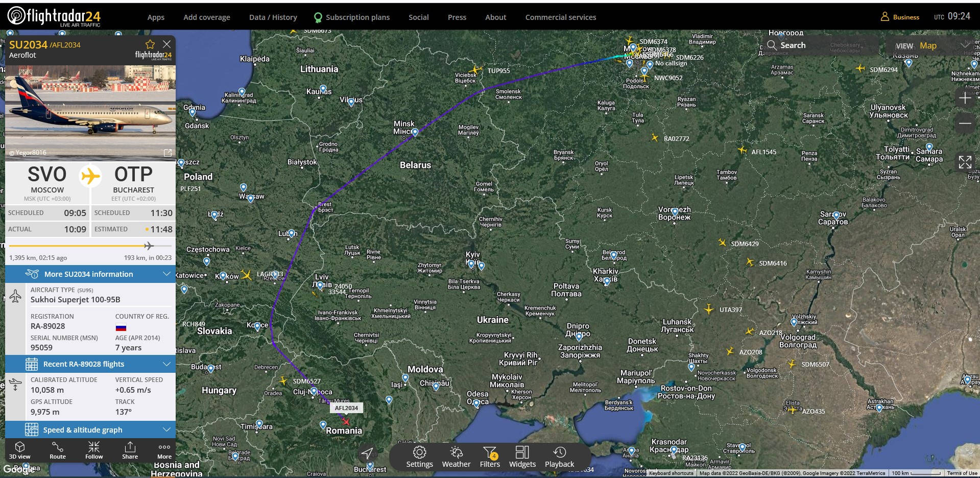Select the SDM6294 aircraft icon
The height and width of the screenshot is (478, 980).
pyautogui.click(x=861, y=68)
